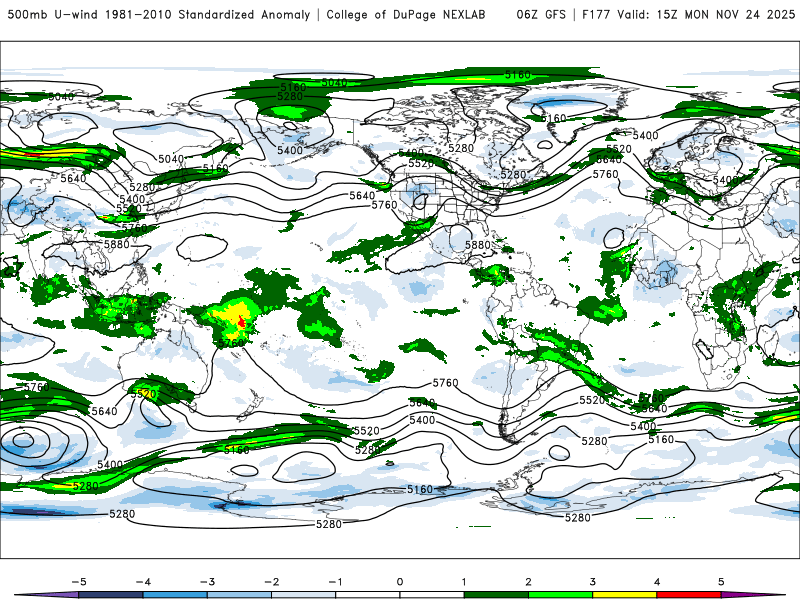Screen dimensions: 800x600
Task: Select the dark green 1 to 2 colorbar segment
Action: click(x=496, y=595)
